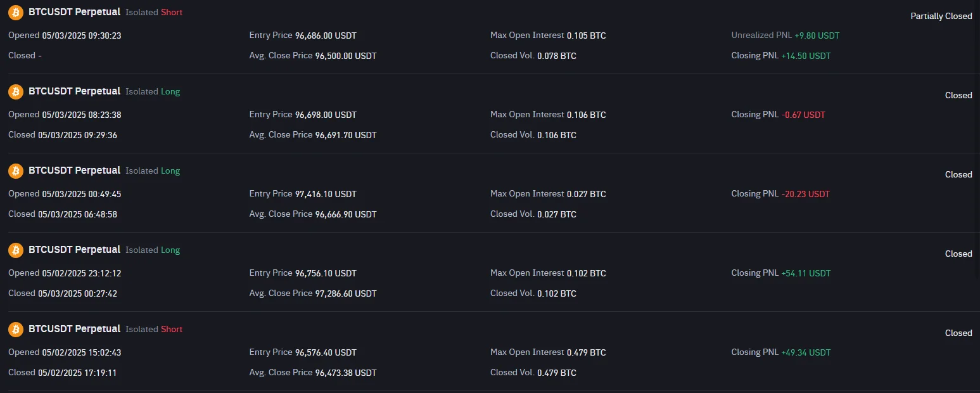980x393 pixels.
Task: Click Bitcoin icon of position opened 15:02:43
Action: click(x=16, y=330)
